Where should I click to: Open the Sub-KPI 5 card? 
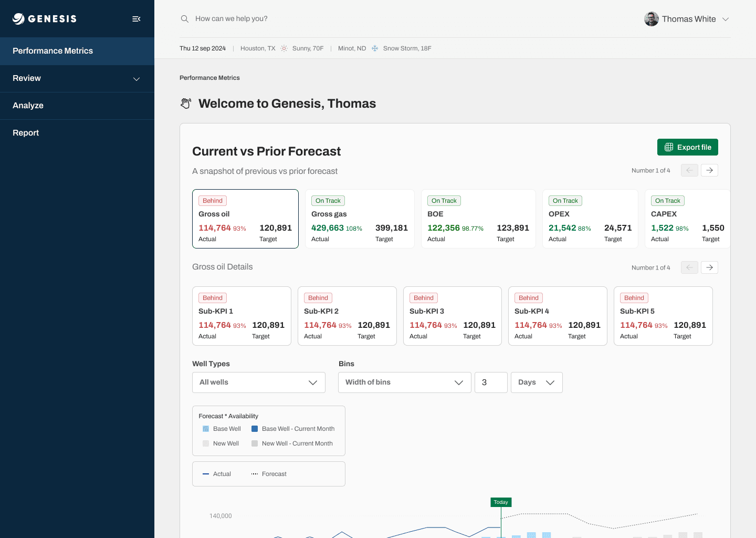point(663,316)
